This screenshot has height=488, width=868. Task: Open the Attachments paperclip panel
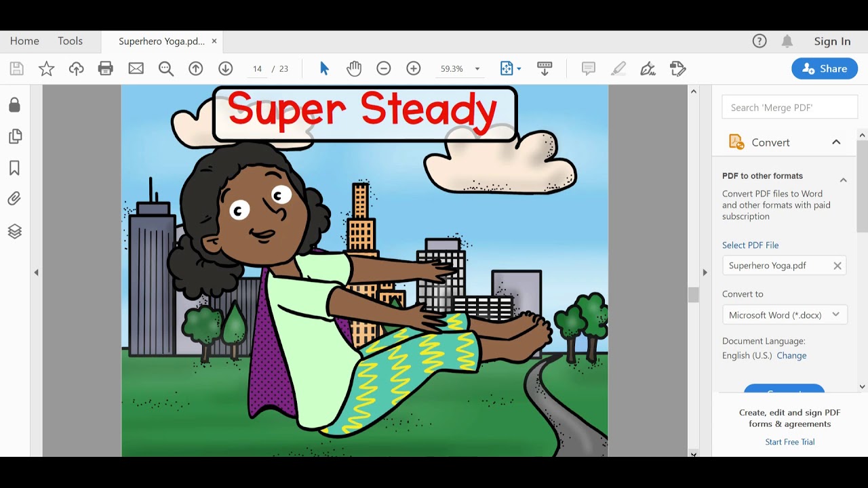(14, 199)
